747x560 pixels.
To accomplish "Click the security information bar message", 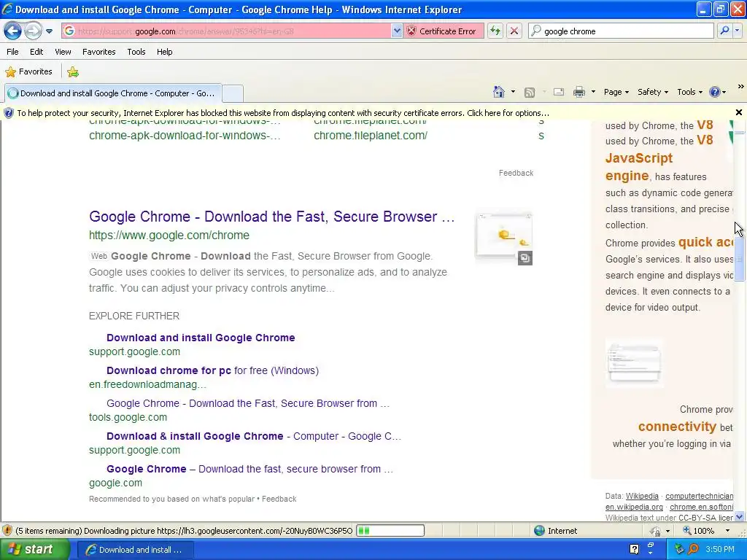I will [283, 113].
